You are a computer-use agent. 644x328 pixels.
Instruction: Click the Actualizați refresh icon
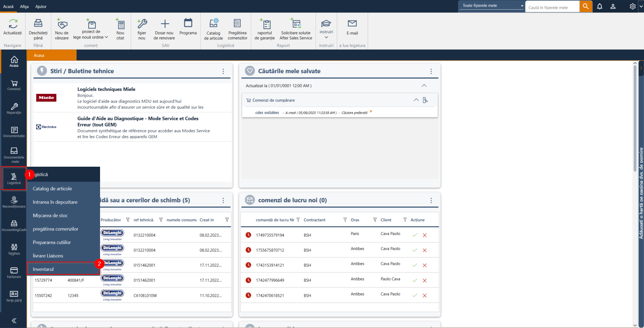click(13, 23)
